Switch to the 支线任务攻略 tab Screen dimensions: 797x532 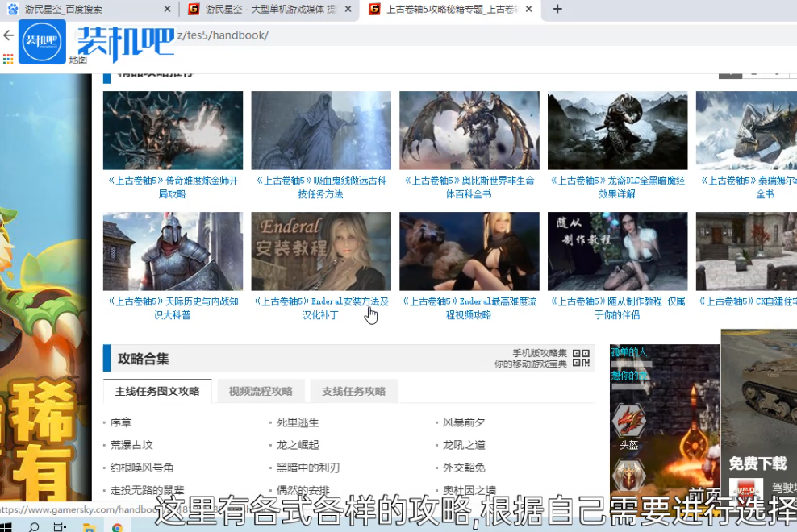[x=353, y=392]
